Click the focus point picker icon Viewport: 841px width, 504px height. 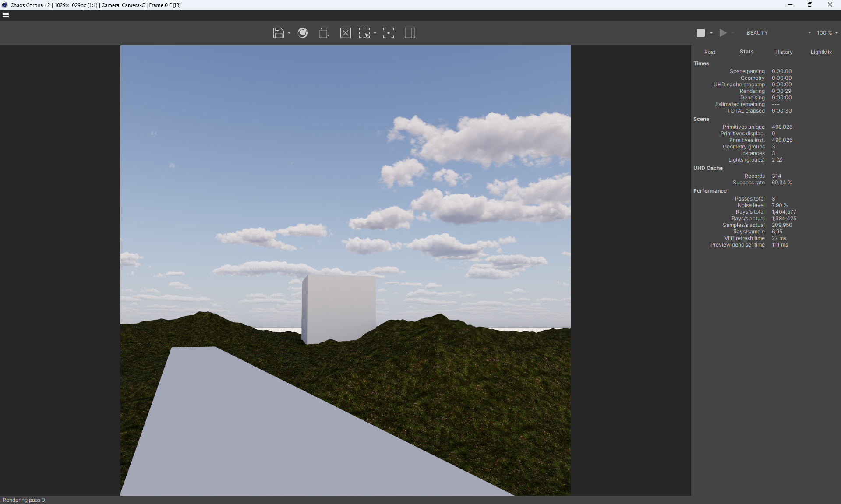coord(388,33)
